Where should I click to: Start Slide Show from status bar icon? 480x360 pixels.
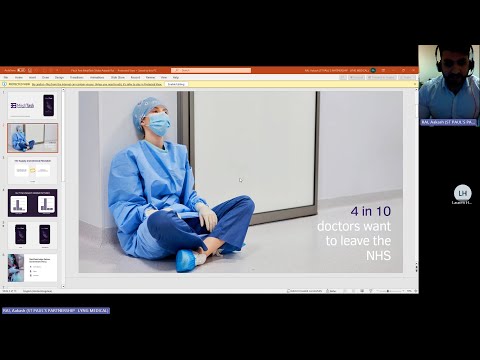pyautogui.click(x=370, y=291)
